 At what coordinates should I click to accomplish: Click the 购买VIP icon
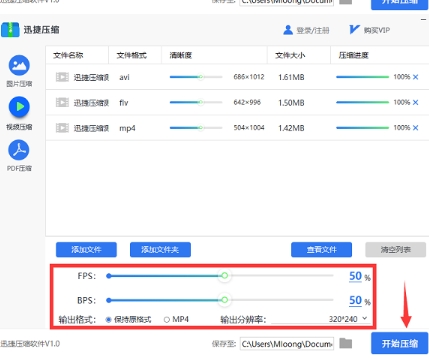click(x=354, y=30)
